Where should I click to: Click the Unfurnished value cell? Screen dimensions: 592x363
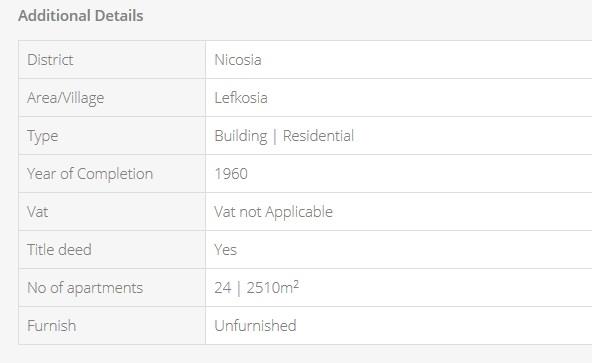(x=399, y=326)
